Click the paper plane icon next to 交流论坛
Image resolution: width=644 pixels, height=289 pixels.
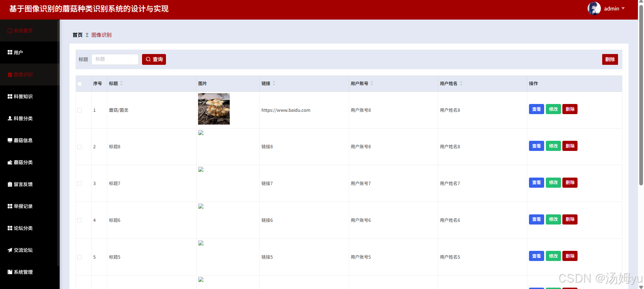[10, 250]
